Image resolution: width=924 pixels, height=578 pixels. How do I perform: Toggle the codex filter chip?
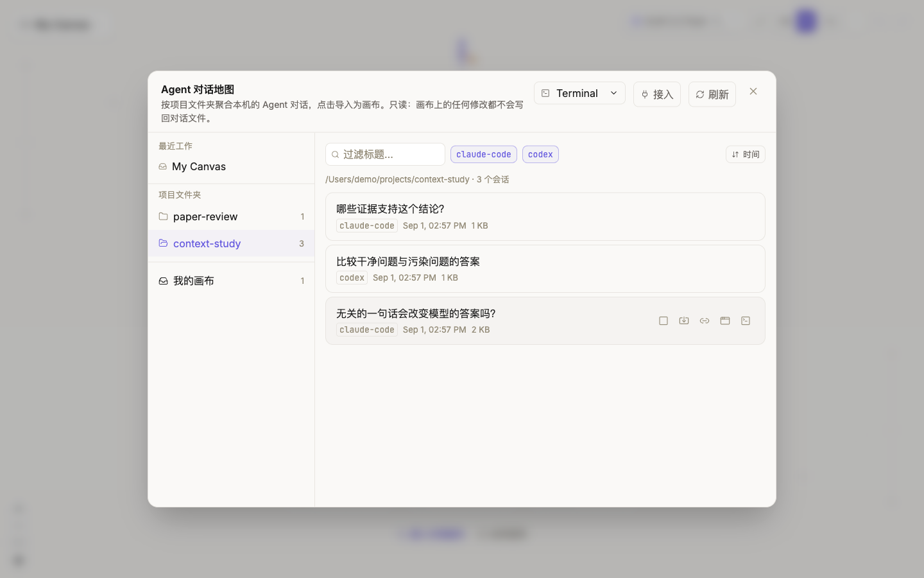(x=540, y=154)
